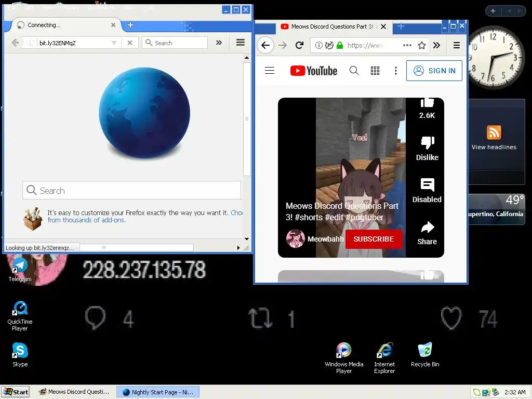
Task: Click YouTube search magnifier icon
Action: tap(354, 71)
